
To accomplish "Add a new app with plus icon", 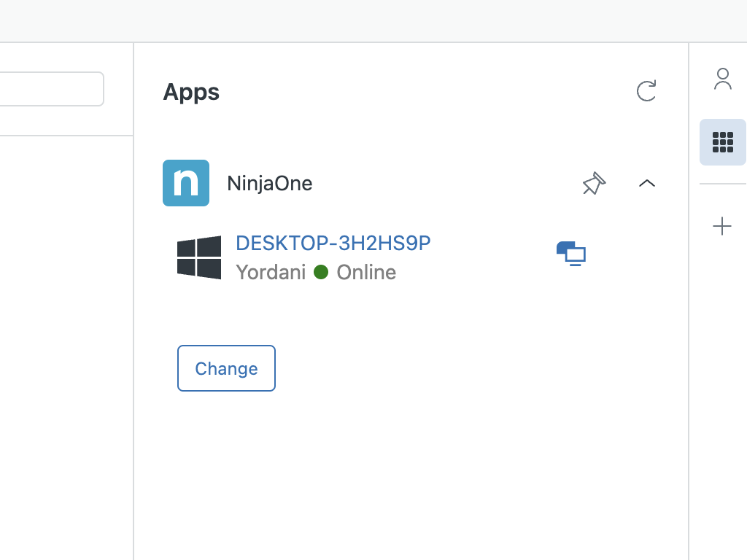I will tap(722, 227).
